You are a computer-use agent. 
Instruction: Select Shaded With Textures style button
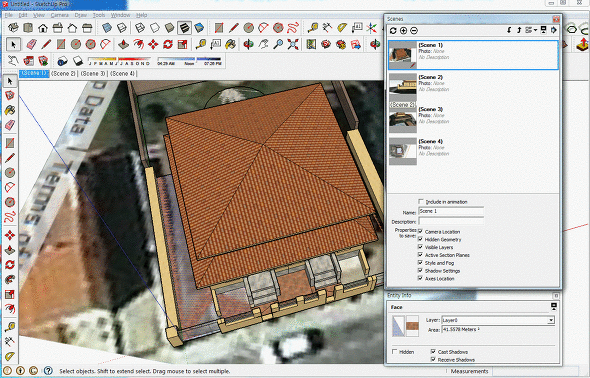coord(184,28)
